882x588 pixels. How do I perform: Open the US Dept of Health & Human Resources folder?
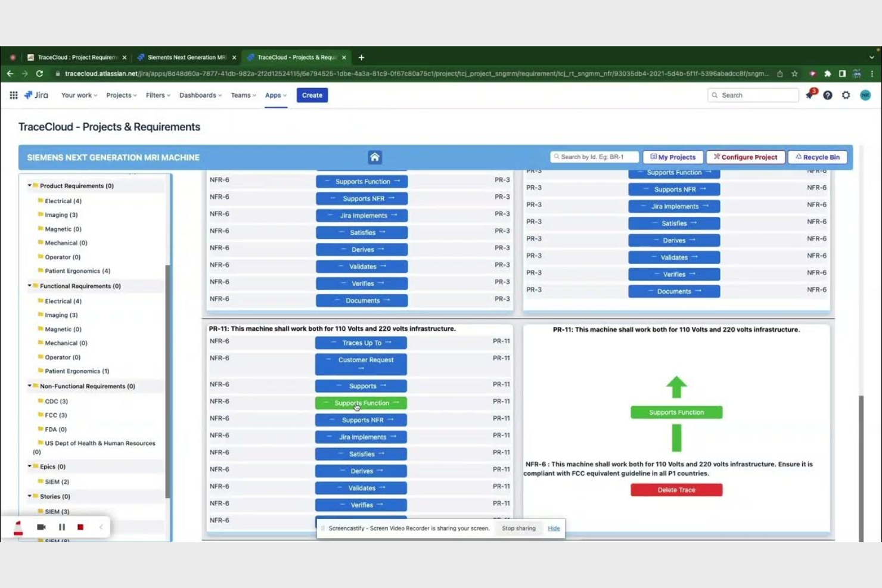pyautogui.click(x=94, y=447)
